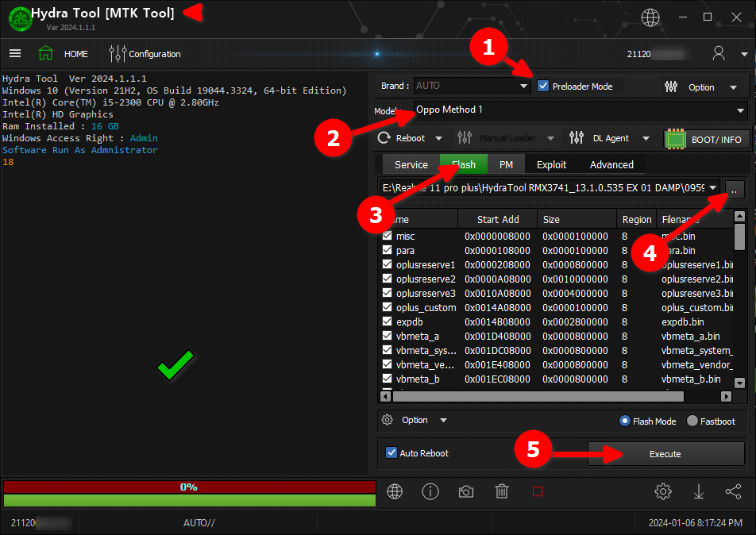Toggle the Preloader Mode checkbox

pyautogui.click(x=543, y=86)
